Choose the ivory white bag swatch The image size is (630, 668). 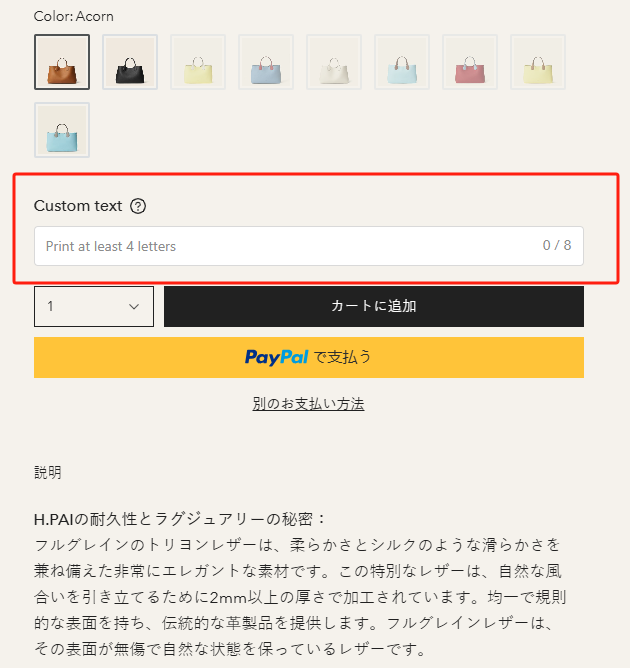pos(334,62)
